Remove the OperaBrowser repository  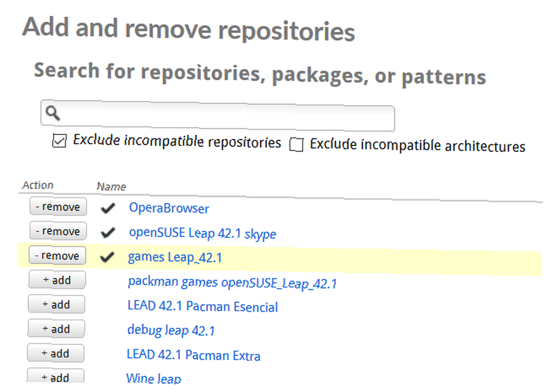point(58,207)
